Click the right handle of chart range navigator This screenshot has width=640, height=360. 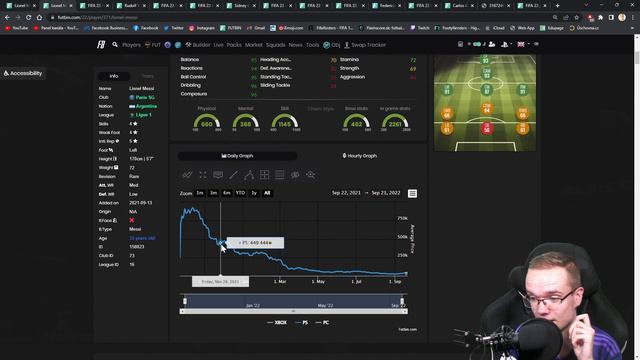402,301
